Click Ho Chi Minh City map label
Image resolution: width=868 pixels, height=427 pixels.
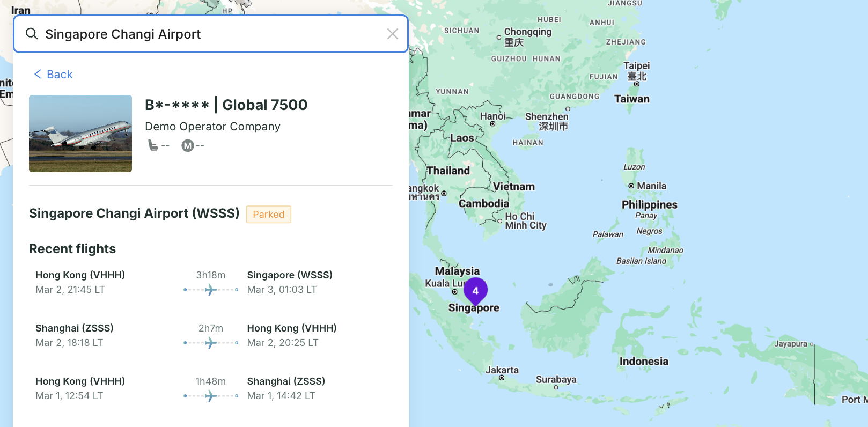point(526,220)
